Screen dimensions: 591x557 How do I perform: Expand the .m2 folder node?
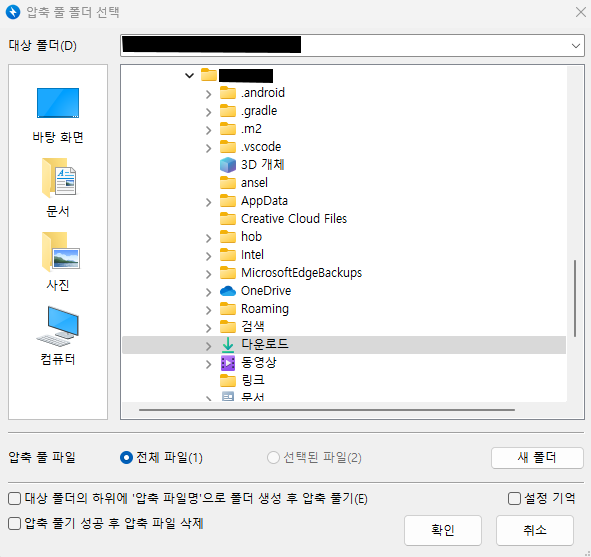point(208,130)
